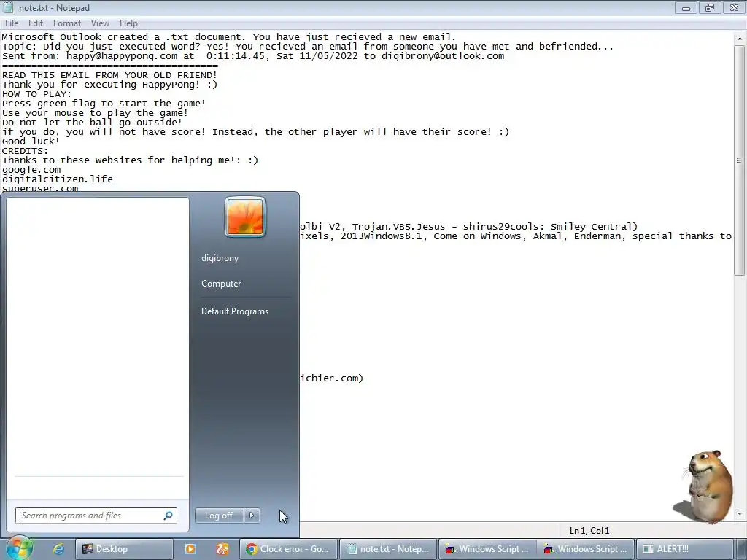Screen dimensions: 747x560
Task: Open Default Programs from the Start menu
Action: pyautogui.click(x=235, y=311)
